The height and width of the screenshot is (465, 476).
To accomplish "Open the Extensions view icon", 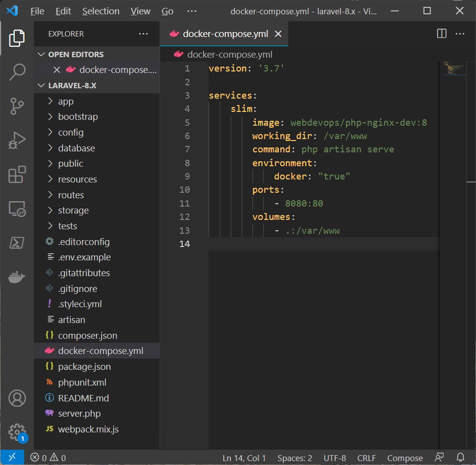I will pos(17,175).
